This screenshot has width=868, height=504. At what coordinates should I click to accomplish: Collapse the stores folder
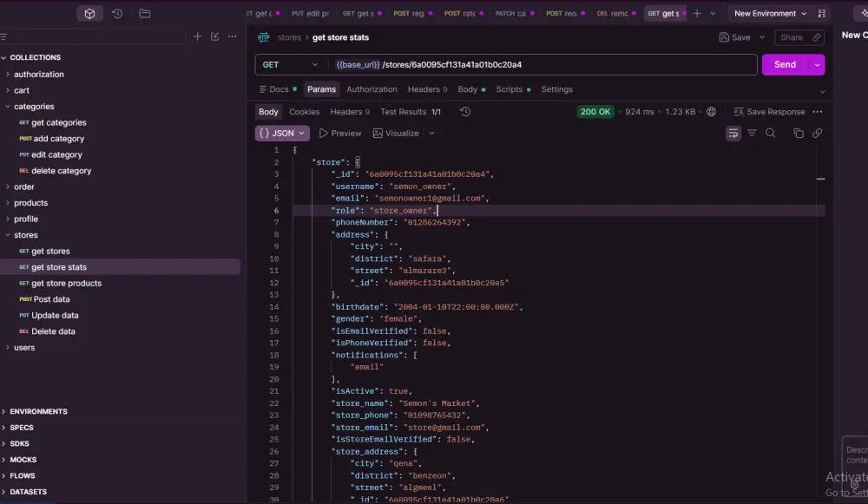point(7,235)
